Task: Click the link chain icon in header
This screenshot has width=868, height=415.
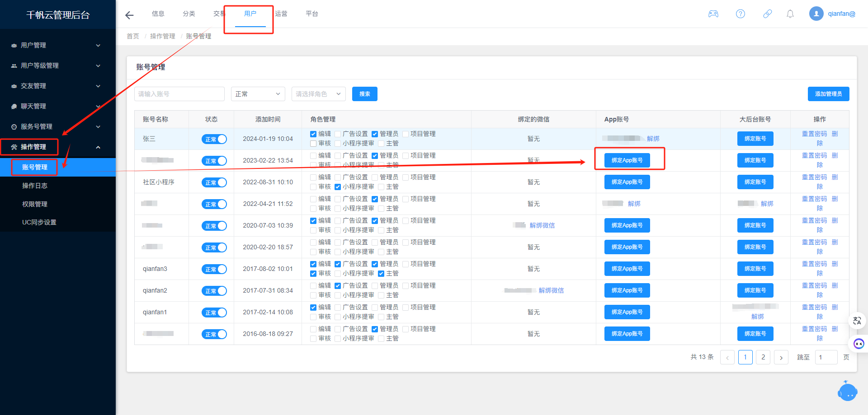Action: click(x=768, y=14)
